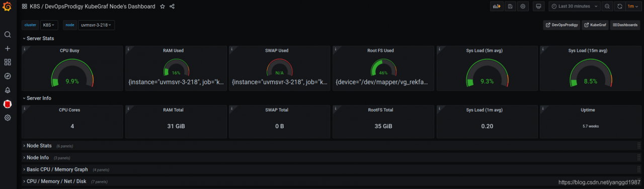644x189 pixels.
Task: Open the Dashboards icon in sidebar
Action: 8,62
